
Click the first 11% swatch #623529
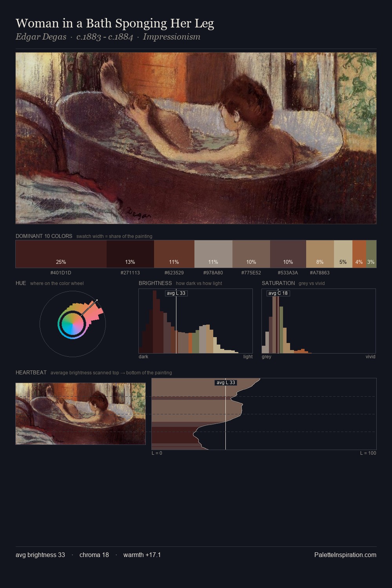click(174, 254)
